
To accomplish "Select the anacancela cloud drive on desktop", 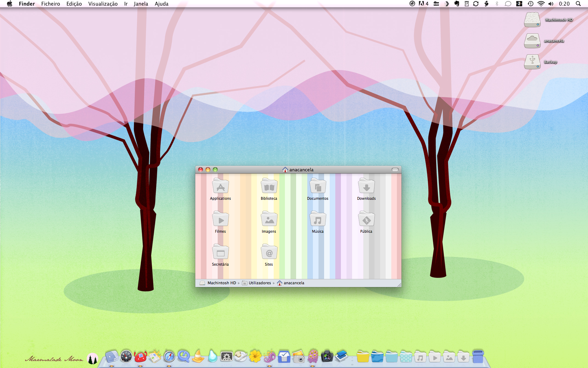I will 532,41.
